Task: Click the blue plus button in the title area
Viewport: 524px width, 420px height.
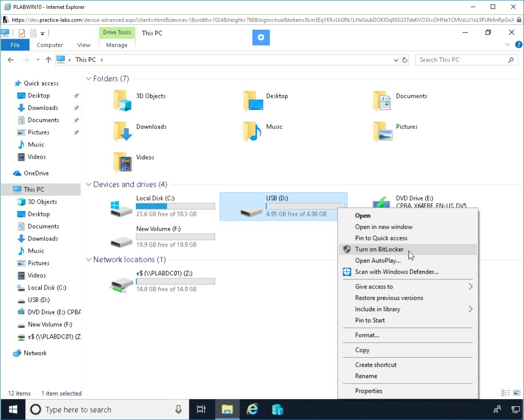Action: pos(261,37)
